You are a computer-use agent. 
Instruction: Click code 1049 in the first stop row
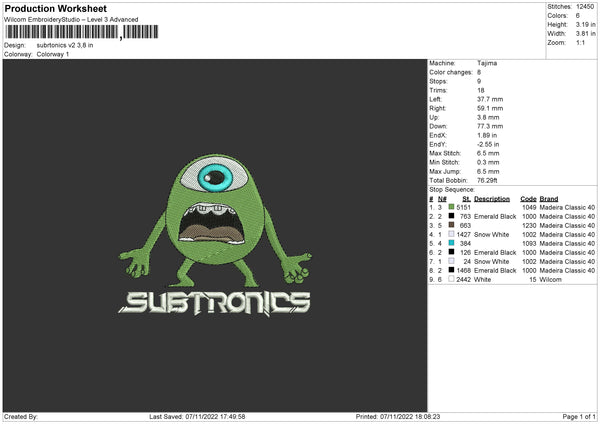[529, 207]
